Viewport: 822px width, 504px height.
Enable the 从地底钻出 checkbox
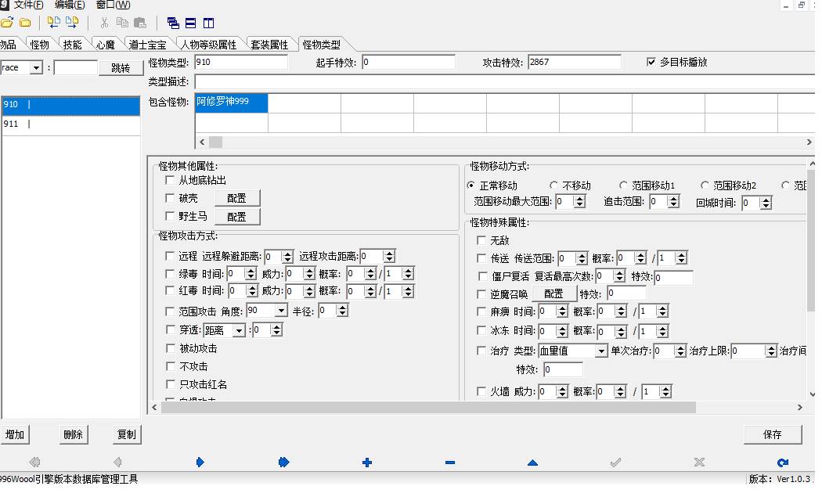point(170,180)
